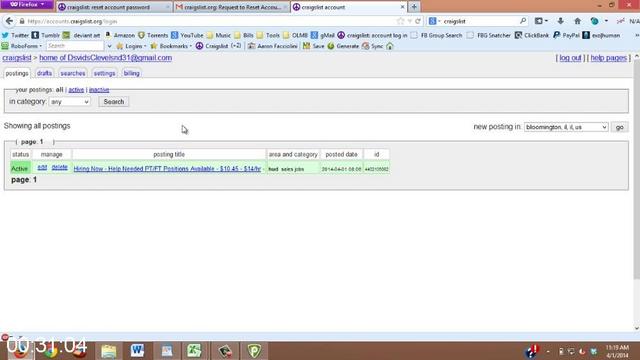Click the browser search box with craigslist
The width and height of the screenshot is (640, 360).
pyautogui.click(x=478, y=21)
